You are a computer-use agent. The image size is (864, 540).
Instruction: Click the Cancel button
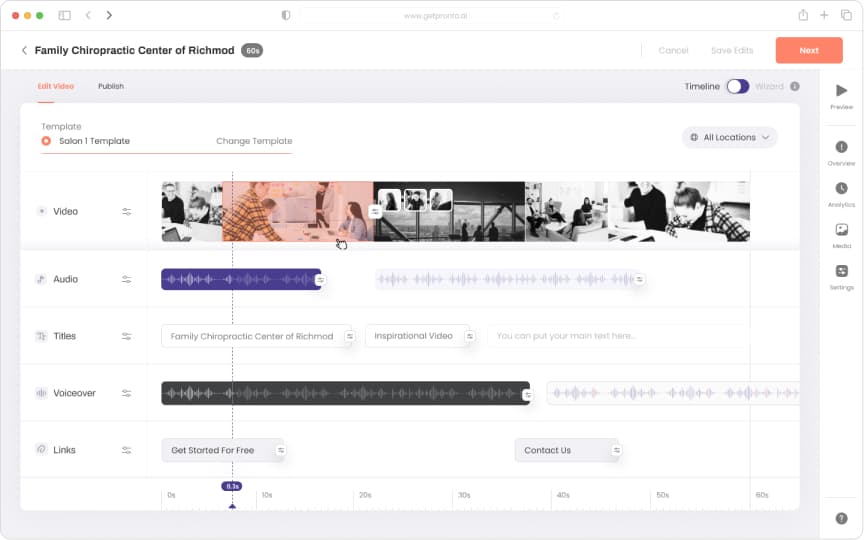click(673, 50)
